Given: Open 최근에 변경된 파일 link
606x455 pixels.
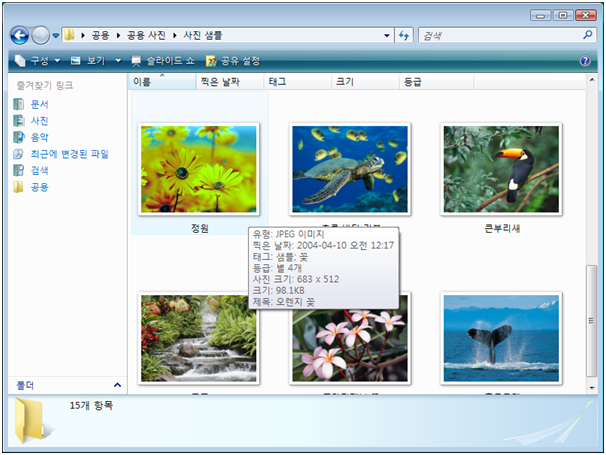Looking at the screenshot, I should [70, 154].
